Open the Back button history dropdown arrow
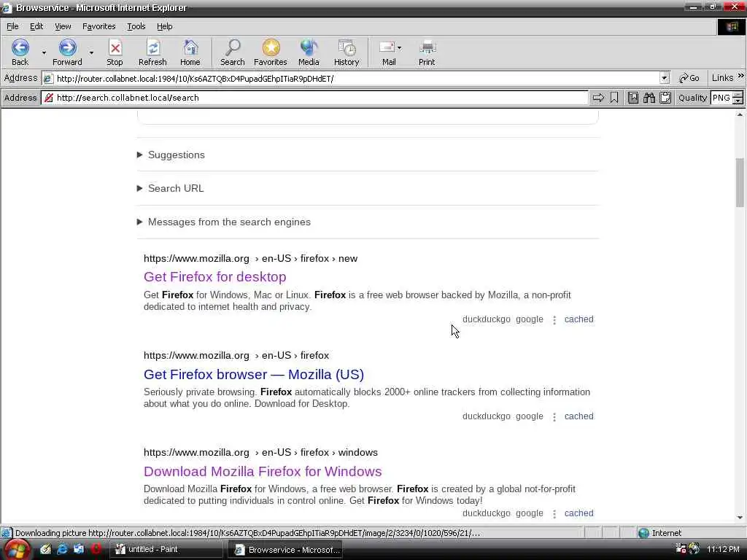747x560 pixels. point(44,52)
